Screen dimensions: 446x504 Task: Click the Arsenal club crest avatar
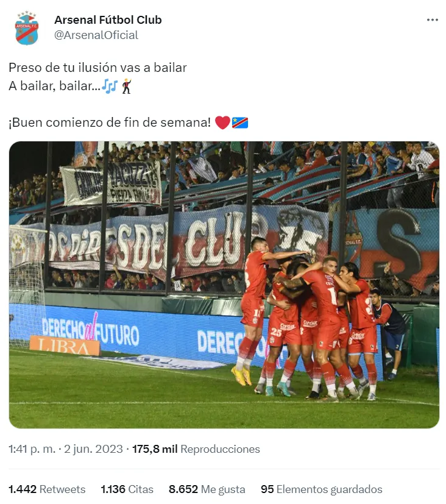(27, 28)
